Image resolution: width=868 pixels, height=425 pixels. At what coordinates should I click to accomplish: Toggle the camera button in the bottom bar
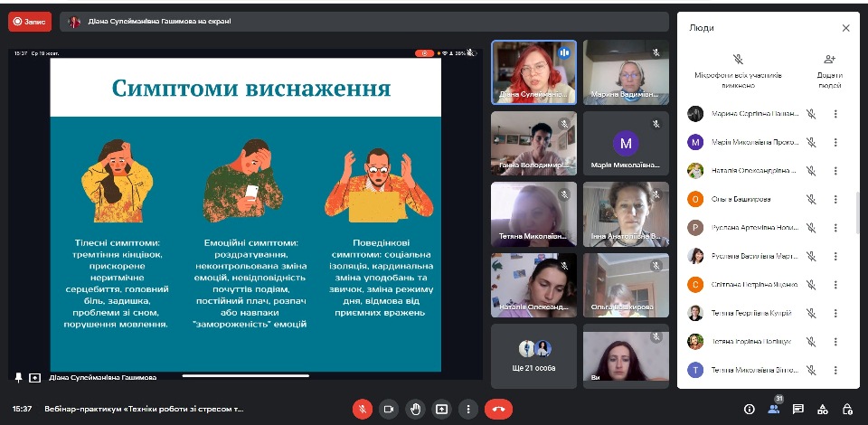tap(389, 409)
